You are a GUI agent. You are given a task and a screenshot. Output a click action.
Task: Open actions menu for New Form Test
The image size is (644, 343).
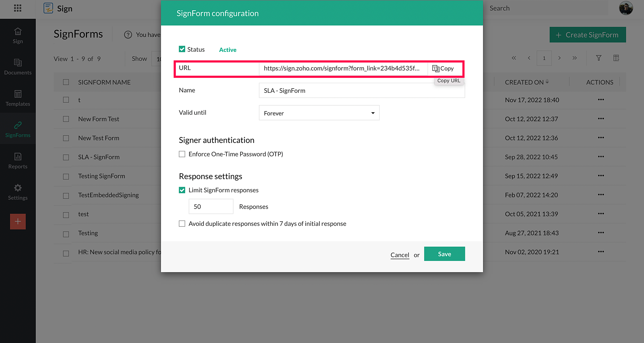coord(601,119)
